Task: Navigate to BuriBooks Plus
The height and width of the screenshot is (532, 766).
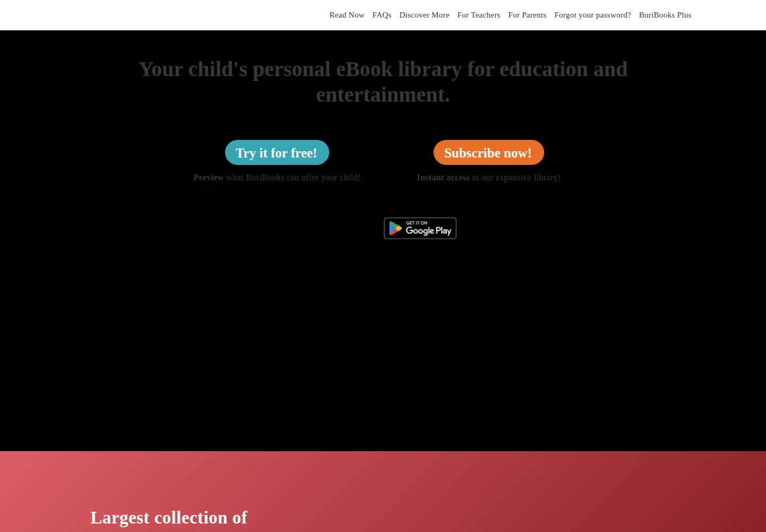Action: [665, 15]
